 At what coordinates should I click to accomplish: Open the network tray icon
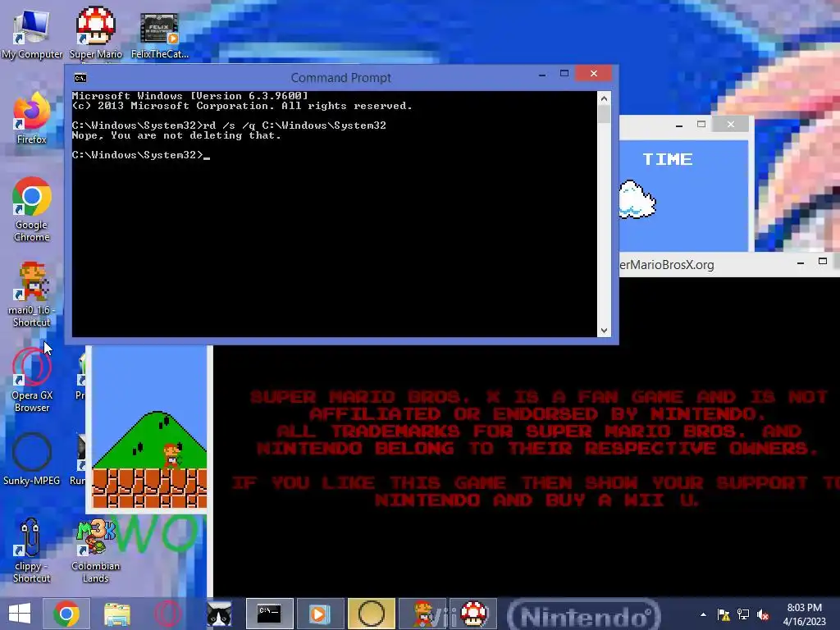point(743,614)
